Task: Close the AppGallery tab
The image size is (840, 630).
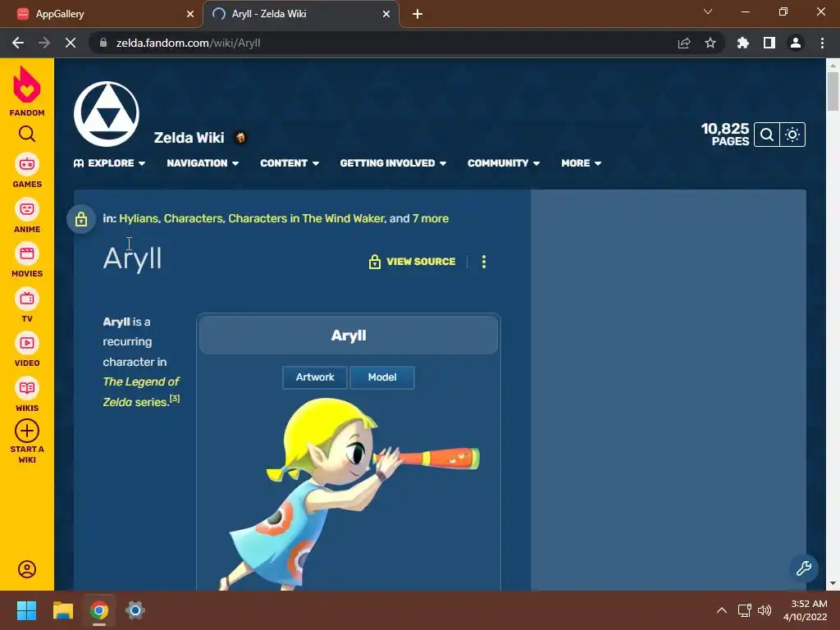Action: tap(190, 14)
